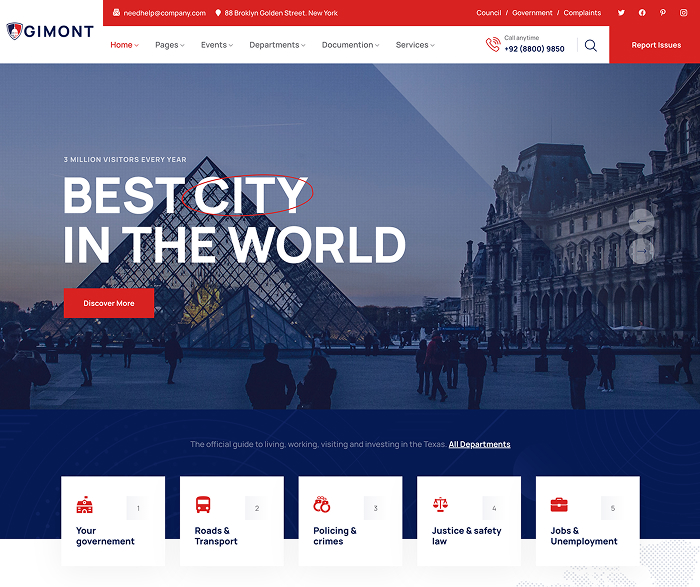The height and width of the screenshot is (587, 700).
Task: Expand the Departments menu chevron
Action: pos(303,46)
